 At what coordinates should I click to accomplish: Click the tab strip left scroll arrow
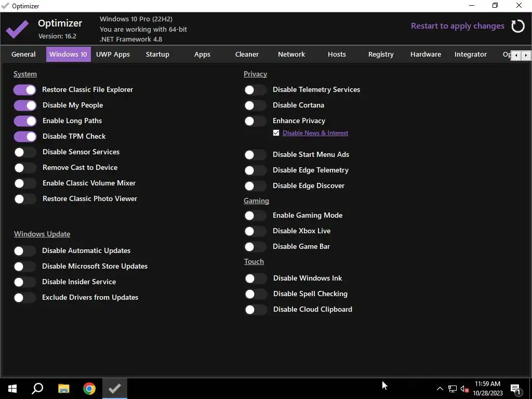[516, 55]
